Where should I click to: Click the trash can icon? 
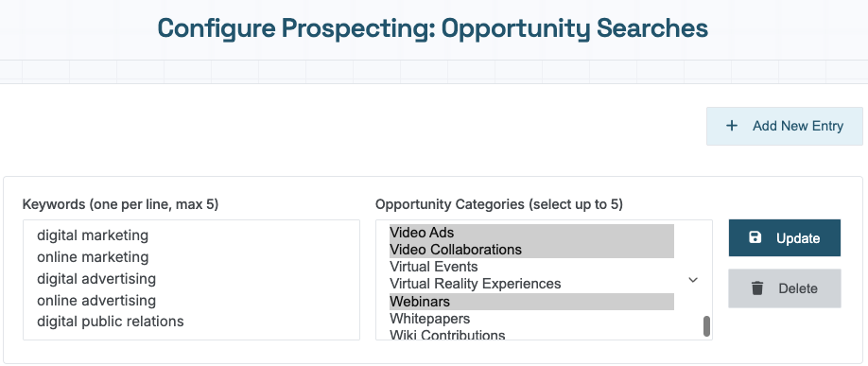tap(757, 288)
